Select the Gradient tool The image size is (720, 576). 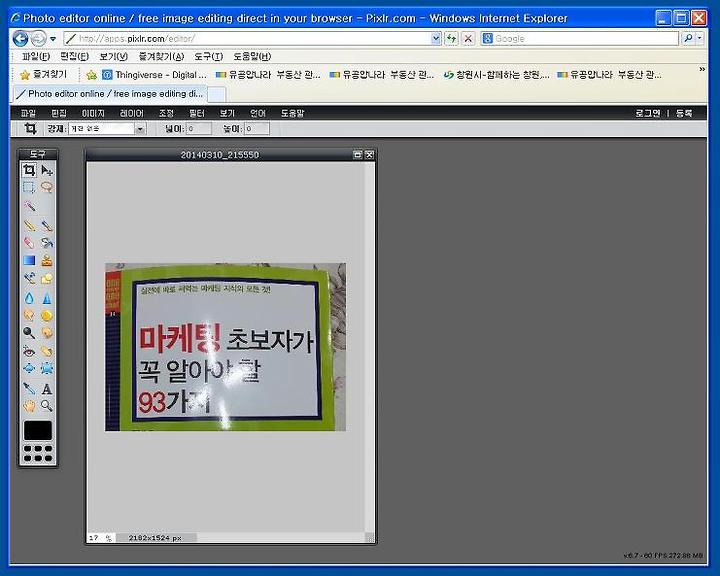coord(29,260)
